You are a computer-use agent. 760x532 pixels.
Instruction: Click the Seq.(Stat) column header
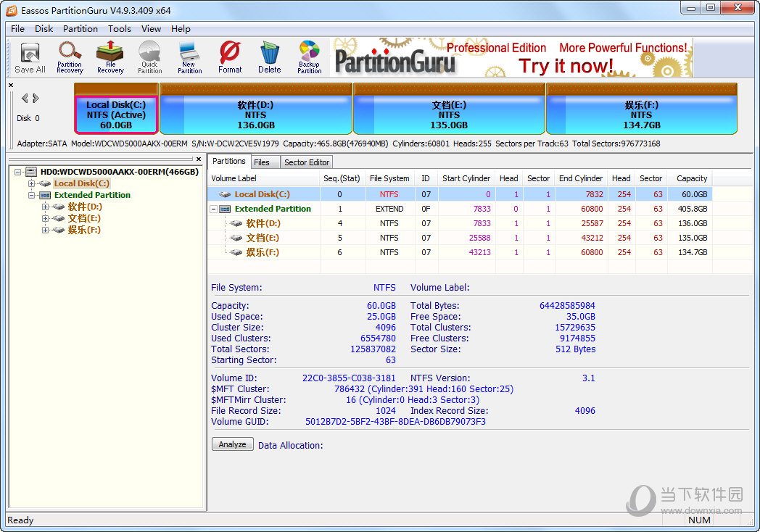(x=342, y=178)
